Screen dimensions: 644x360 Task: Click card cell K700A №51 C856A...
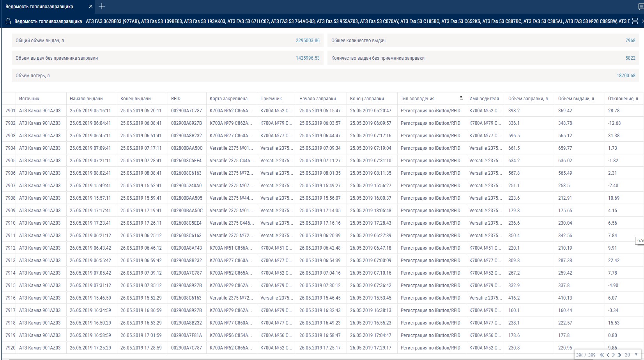(231, 248)
